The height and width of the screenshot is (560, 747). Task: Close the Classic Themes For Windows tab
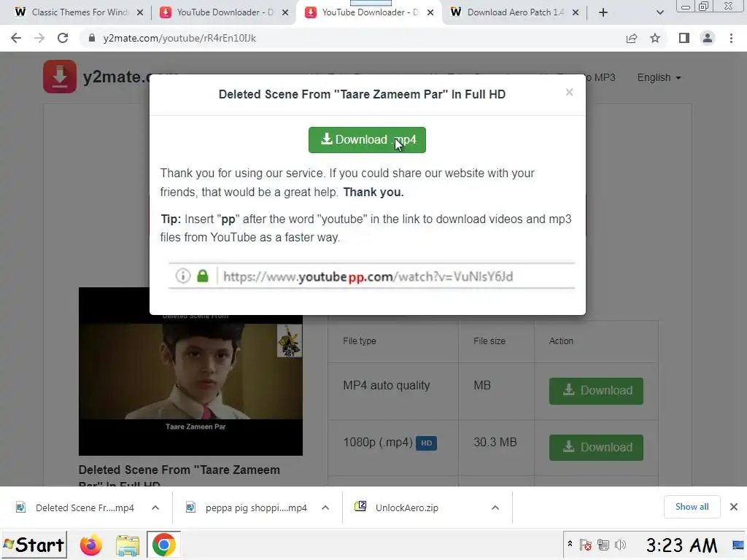(x=140, y=13)
